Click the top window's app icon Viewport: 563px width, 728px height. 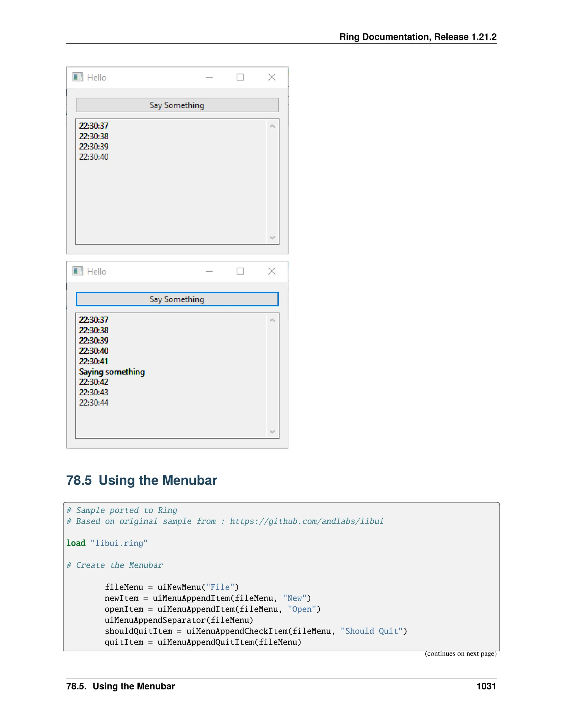tap(77, 77)
